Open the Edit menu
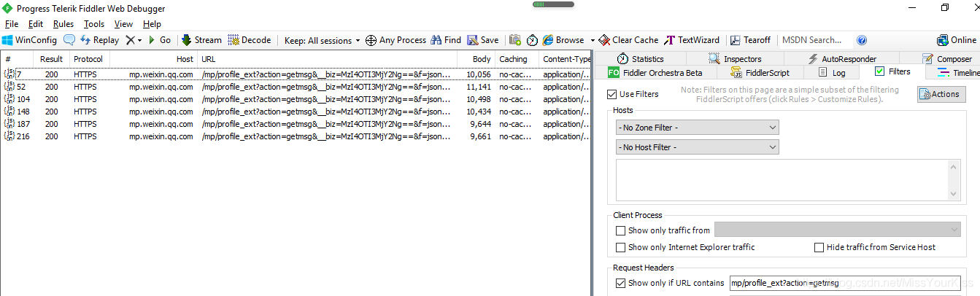This screenshot has width=980, height=296. (36, 24)
